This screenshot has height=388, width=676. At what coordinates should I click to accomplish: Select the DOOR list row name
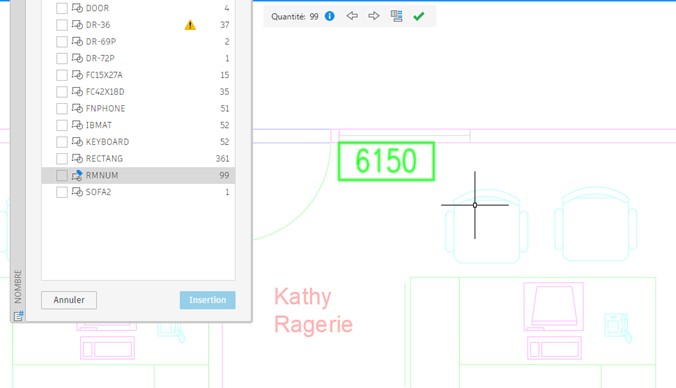tap(97, 8)
